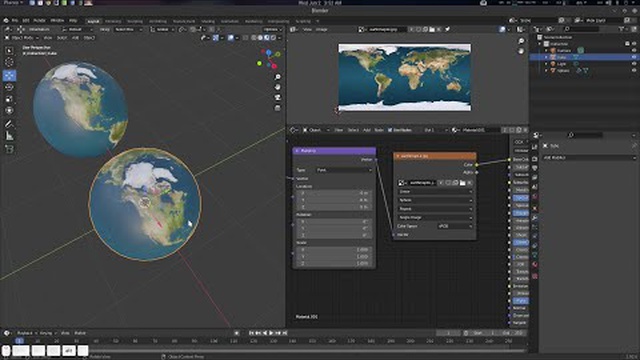Toggle the Collection visibility eye icon

[634, 44]
